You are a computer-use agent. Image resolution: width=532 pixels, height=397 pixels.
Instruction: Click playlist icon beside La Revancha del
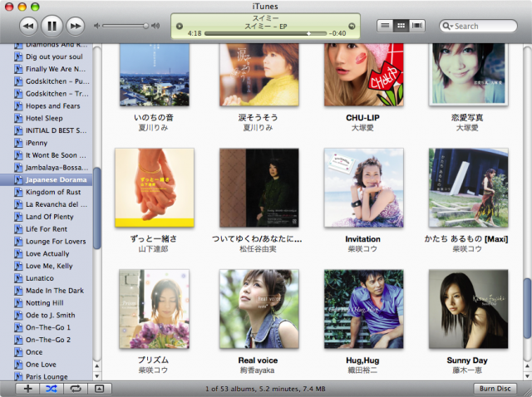click(18, 204)
